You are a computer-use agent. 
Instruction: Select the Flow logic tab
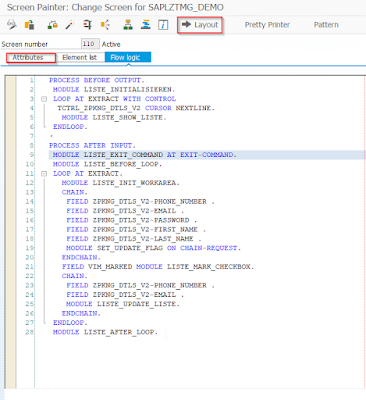coord(128,57)
